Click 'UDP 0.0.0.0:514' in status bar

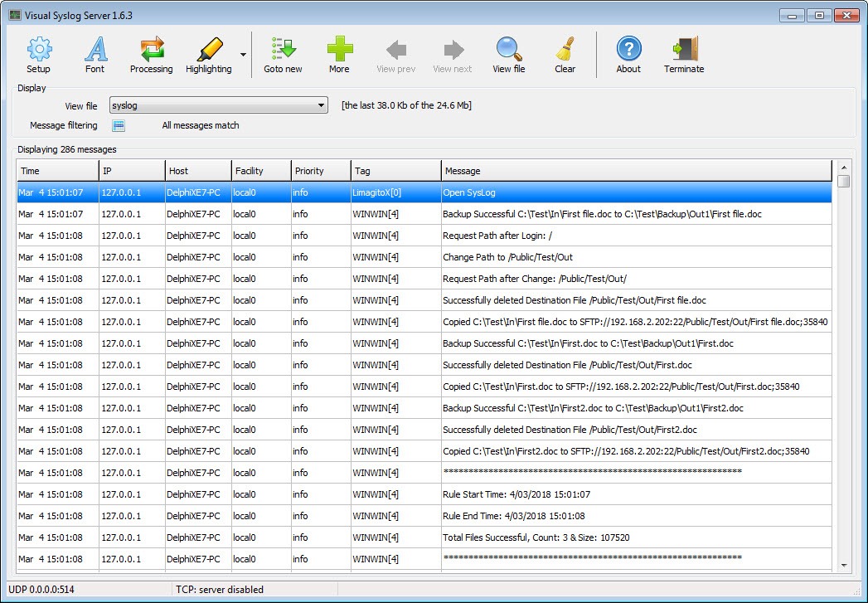tap(41, 590)
